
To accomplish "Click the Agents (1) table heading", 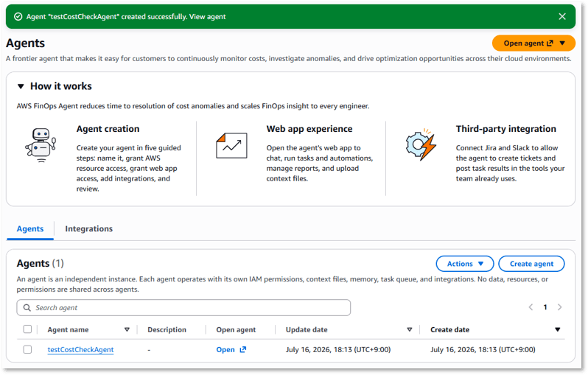I will (x=40, y=263).
